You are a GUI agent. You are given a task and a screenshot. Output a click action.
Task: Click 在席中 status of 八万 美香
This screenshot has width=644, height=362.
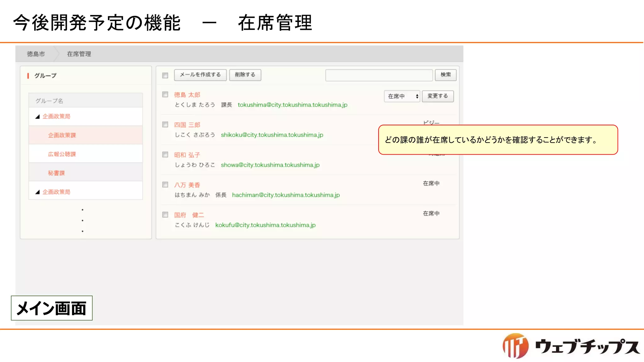[x=431, y=184]
